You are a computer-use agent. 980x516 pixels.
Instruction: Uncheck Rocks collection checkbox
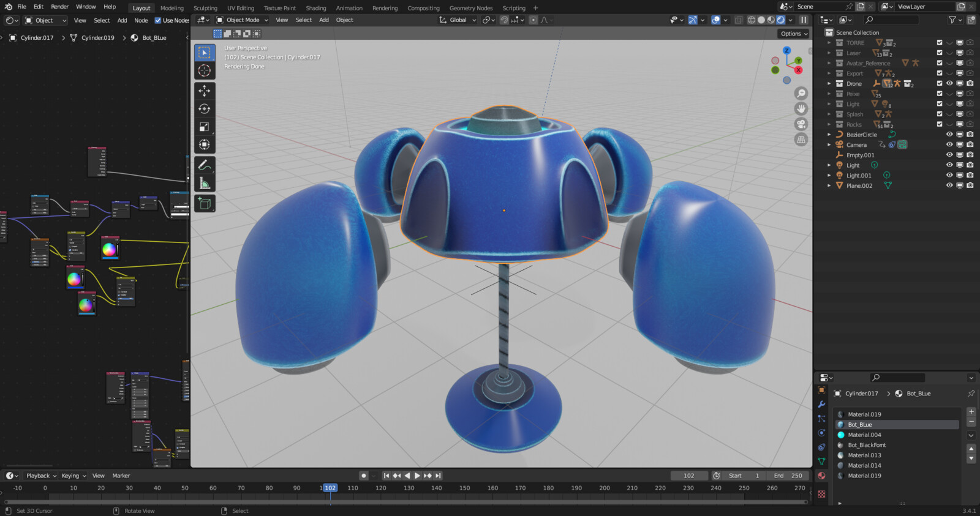[x=940, y=124]
